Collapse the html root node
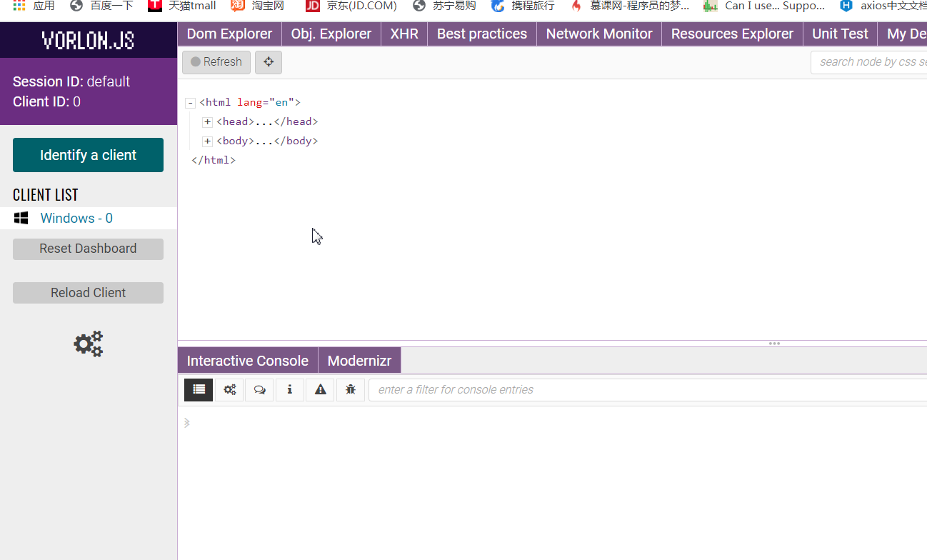This screenshot has width=927, height=560. click(190, 103)
